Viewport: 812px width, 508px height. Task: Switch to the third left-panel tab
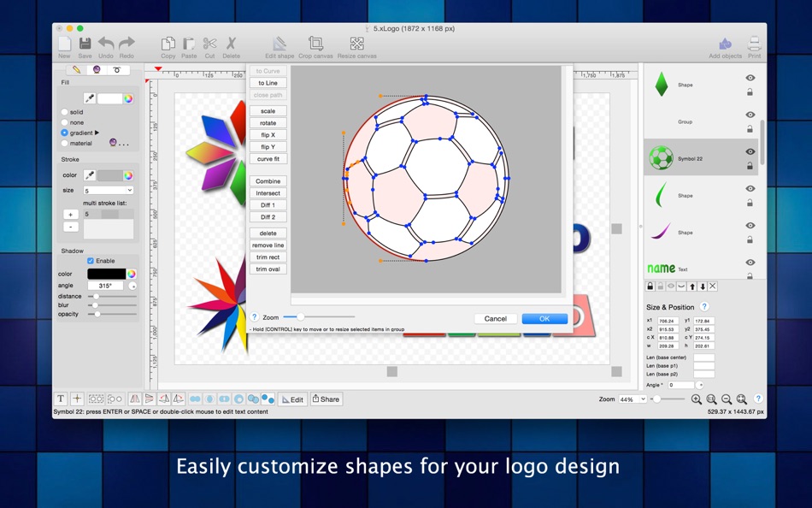click(x=117, y=69)
